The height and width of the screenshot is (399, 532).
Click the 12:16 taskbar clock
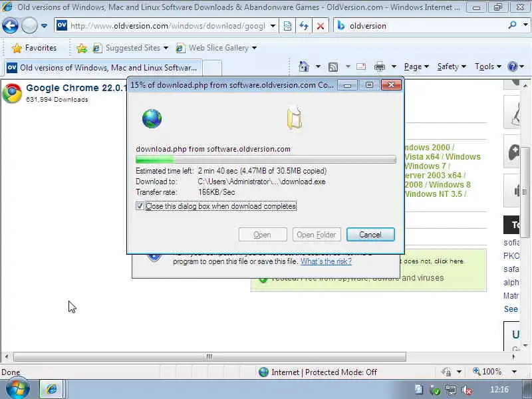point(499,390)
